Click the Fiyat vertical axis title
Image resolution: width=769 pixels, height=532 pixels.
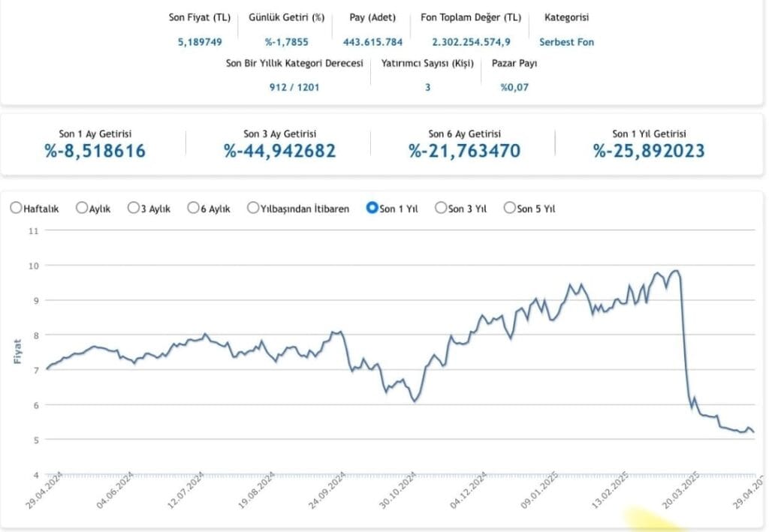17,352
